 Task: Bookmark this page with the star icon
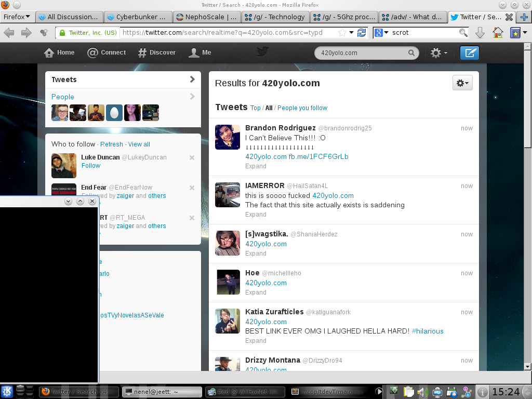(x=342, y=33)
